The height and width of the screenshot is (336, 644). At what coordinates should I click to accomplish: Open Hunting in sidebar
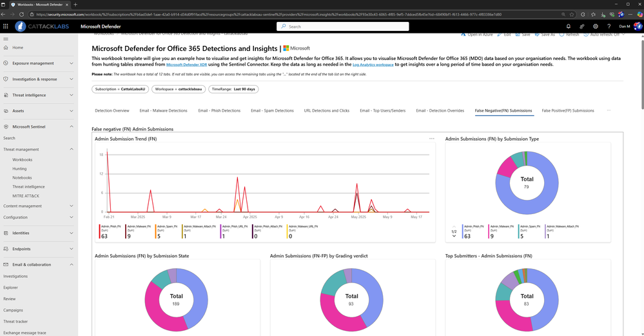pyautogui.click(x=19, y=169)
